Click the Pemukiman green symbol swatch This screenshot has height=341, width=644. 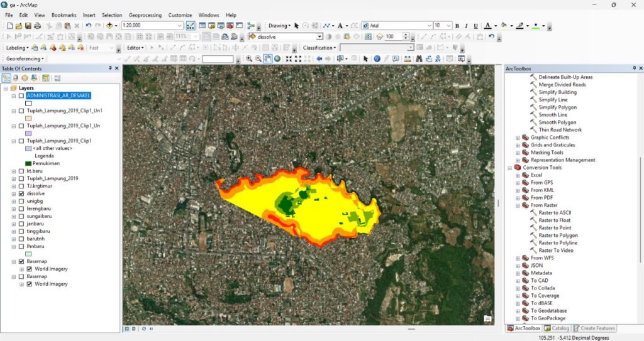28,163
